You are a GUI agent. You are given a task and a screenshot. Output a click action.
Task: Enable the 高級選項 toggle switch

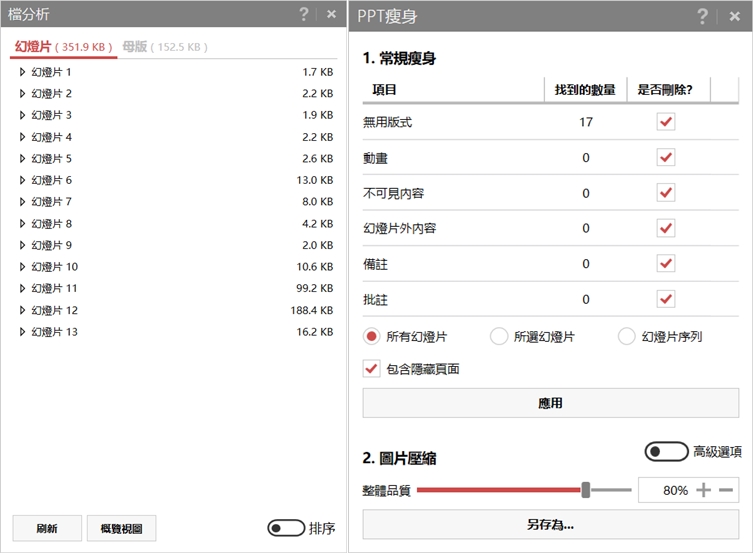[x=666, y=452]
